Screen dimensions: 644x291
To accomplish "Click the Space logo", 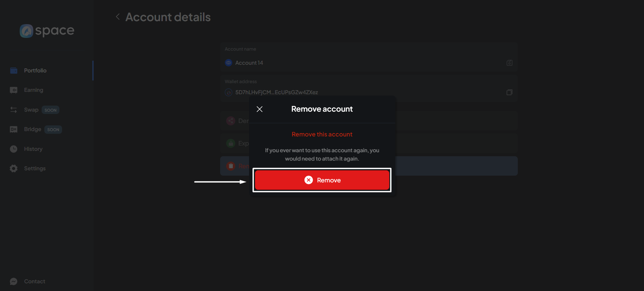I will pyautogui.click(x=47, y=31).
